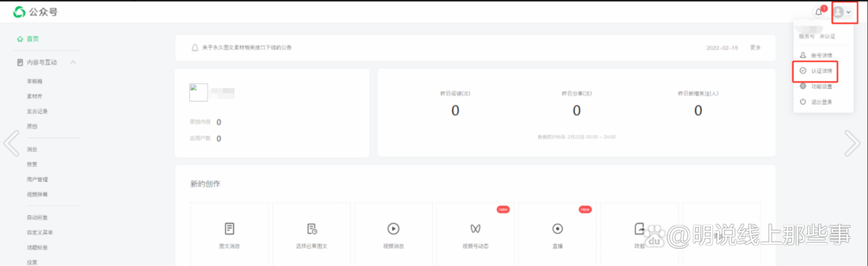The width and height of the screenshot is (868, 266).
Task: Open 视频弹幕 in the sidebar
Action: pyautogui.click(x=37, y=195)
